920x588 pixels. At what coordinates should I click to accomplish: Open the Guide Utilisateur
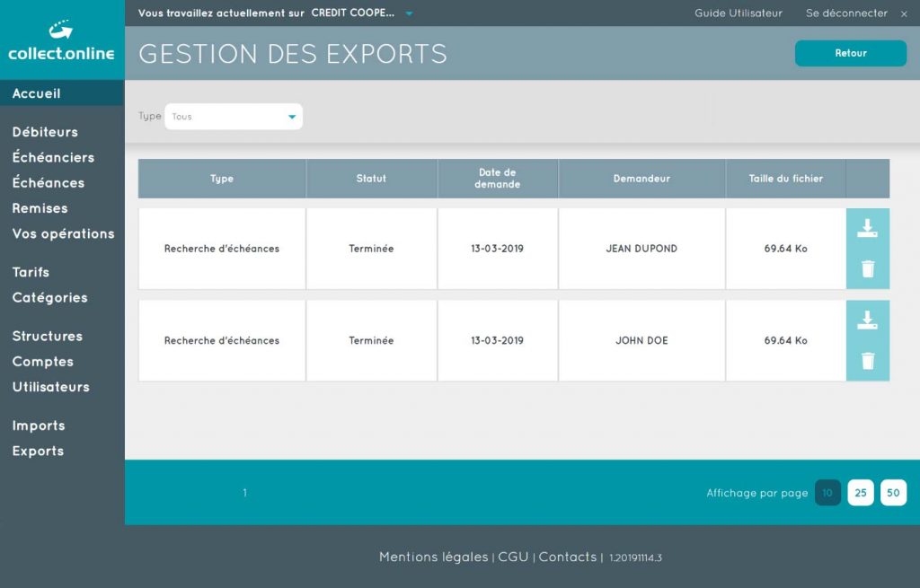(x=739, y=13)
